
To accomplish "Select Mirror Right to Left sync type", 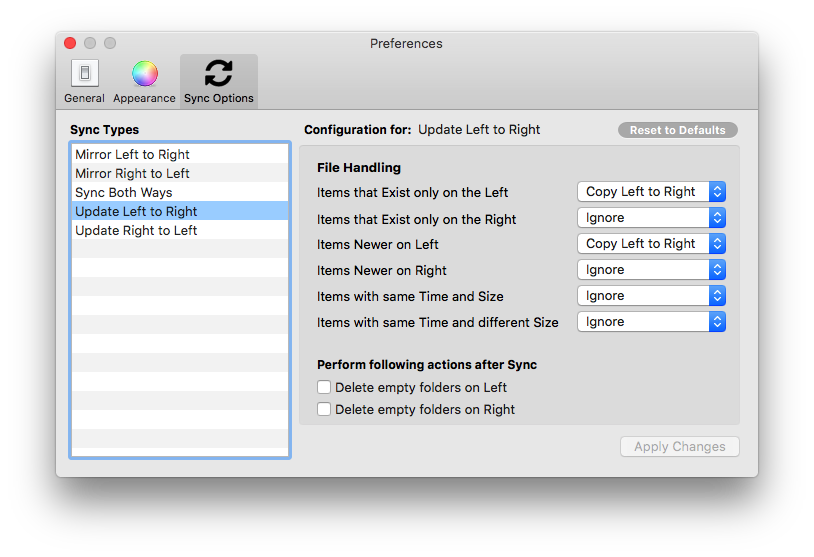I will coord(132,174).
